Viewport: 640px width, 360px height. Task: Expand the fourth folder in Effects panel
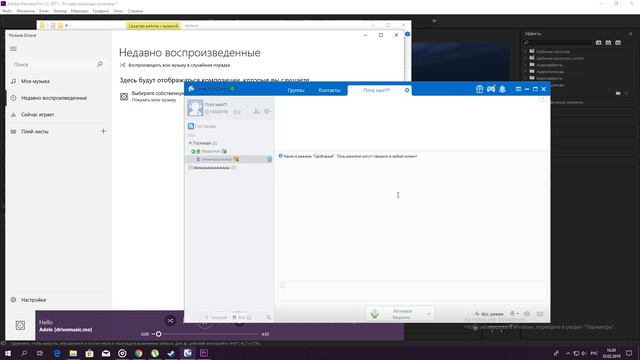coord(526,71)
